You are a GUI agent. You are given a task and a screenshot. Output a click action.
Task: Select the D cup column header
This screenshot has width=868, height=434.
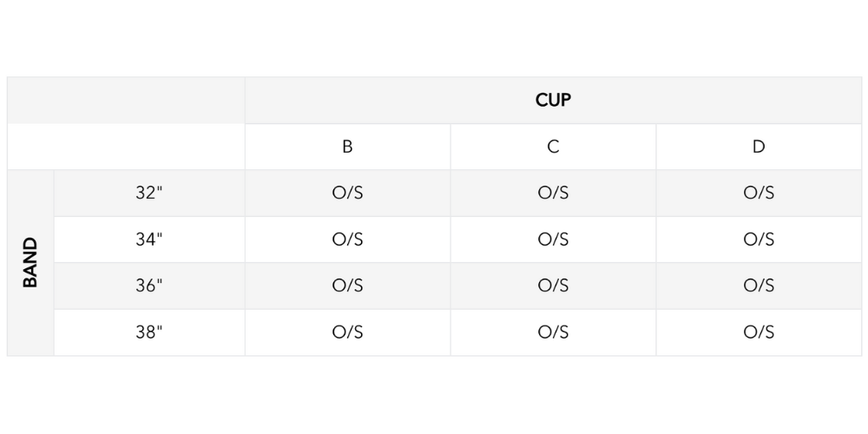pos(759,147)
